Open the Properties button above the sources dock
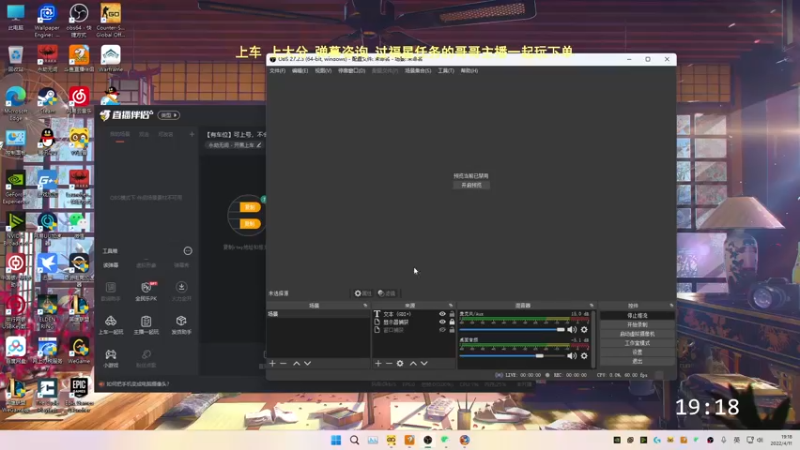Viewport: 800px width, 450px height. pos(363,293)
